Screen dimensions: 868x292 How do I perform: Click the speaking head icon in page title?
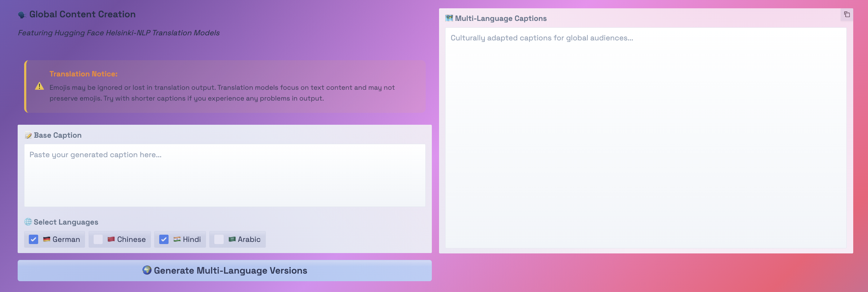click(22, 15)
